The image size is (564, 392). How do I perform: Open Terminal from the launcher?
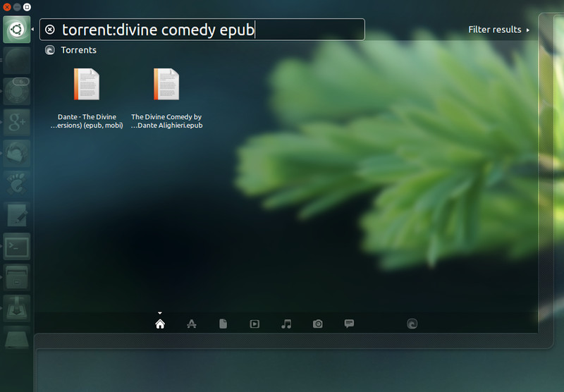[16, 246]
